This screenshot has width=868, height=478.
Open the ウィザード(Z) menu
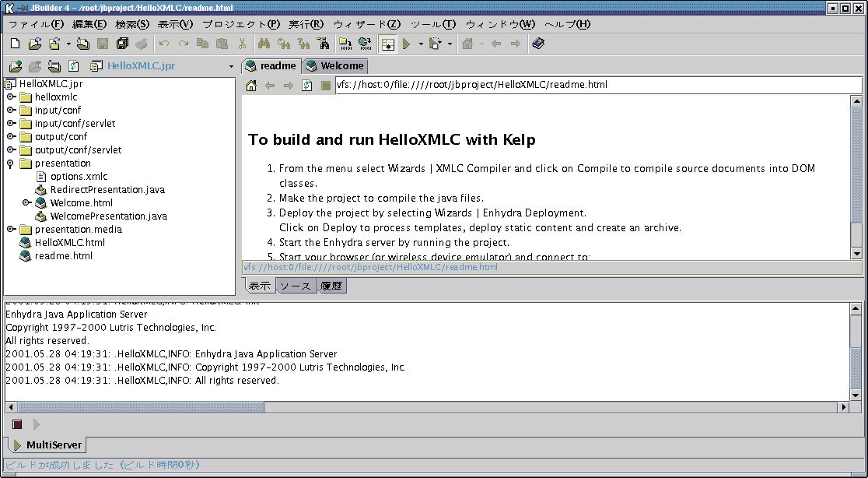coord(367,24)
